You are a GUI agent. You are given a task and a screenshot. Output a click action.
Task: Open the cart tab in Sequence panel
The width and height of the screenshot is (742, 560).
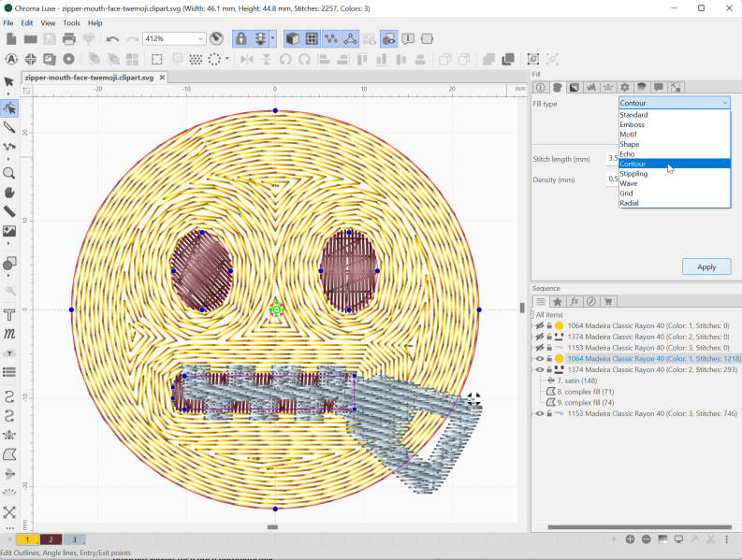coord(608,301)
